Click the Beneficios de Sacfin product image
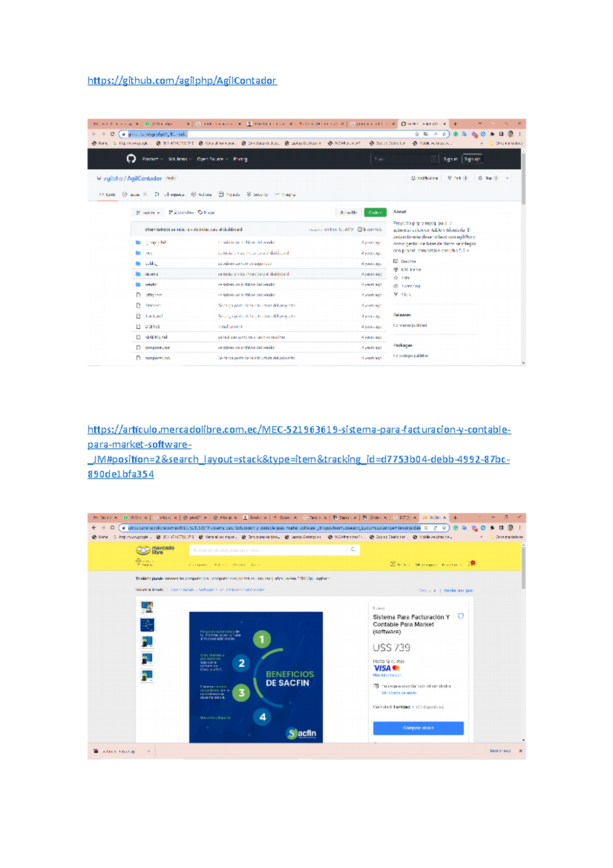The height and width of the screenshot is (868, 613). [256, 677]
